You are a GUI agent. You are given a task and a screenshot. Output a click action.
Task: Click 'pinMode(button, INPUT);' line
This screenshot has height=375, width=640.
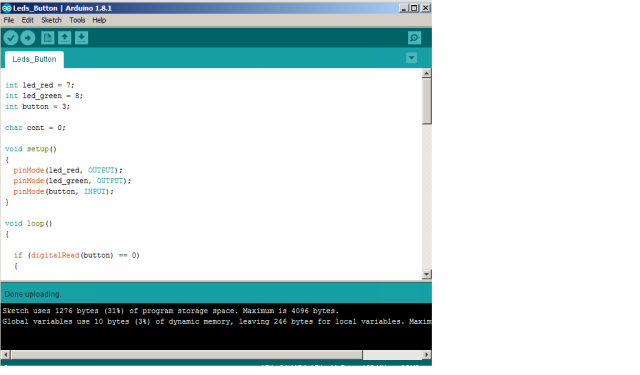[x=64, y=191]
